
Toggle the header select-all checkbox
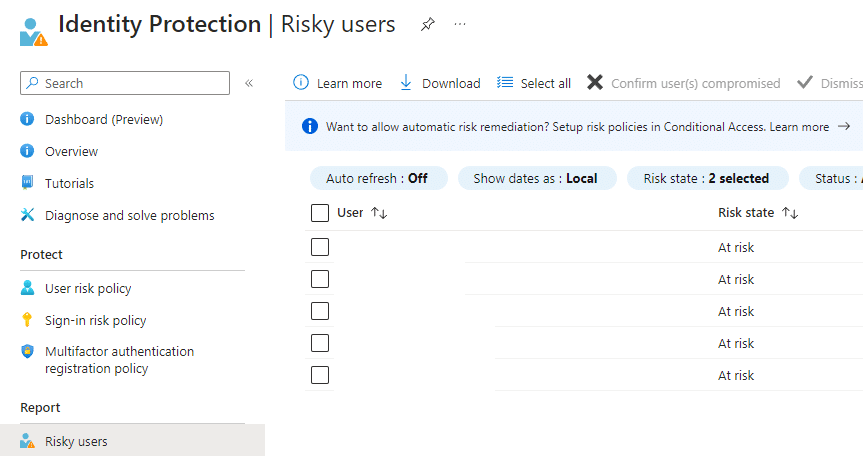point(320,213)
